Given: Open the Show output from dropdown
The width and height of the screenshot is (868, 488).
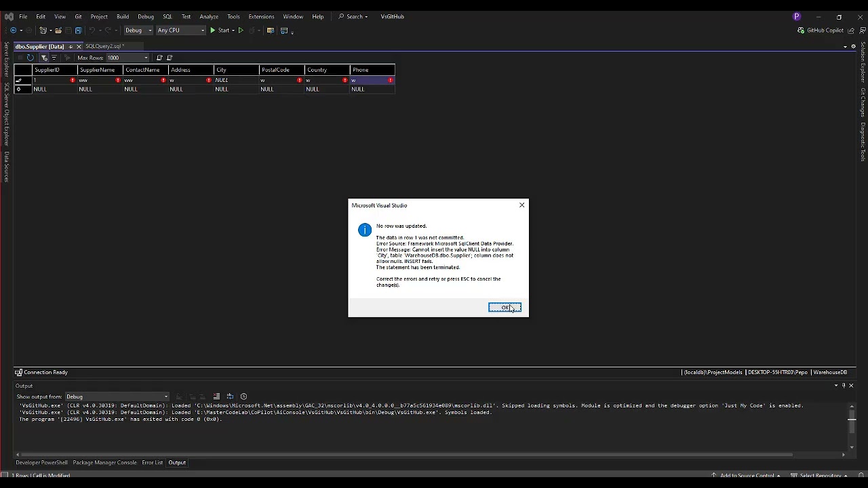Looking at the screenshot, I should pos(117,396).
